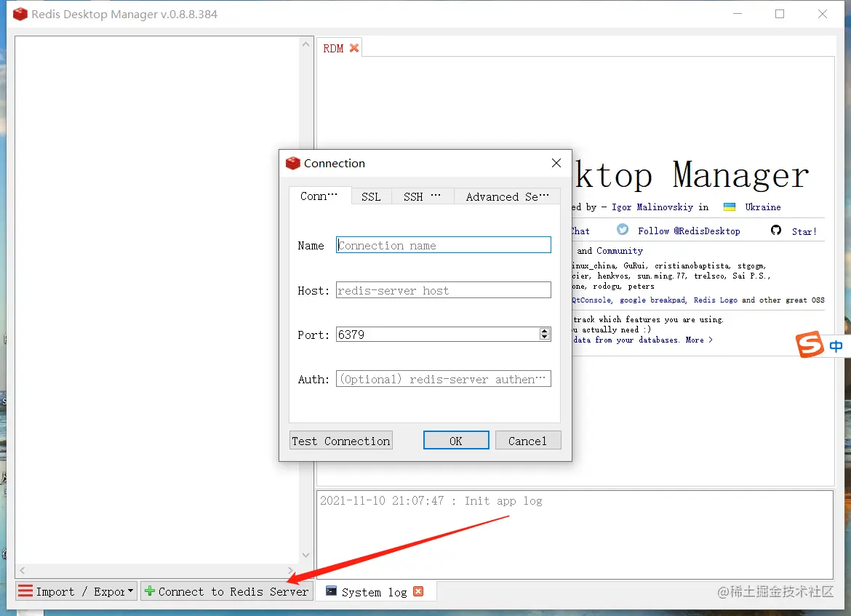The image size is (851, 616).
Task: Click the connections panel scroll up arrow
Action: (305, 44)
